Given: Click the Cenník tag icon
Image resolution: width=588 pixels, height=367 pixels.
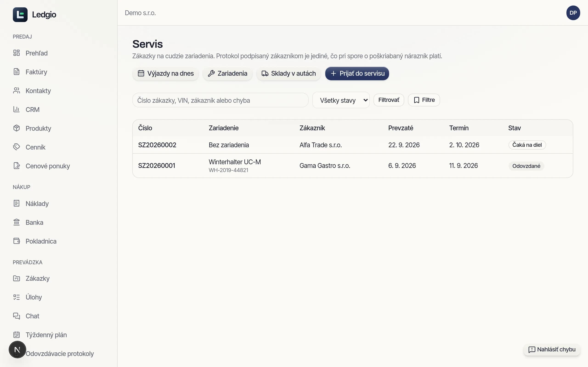Looking at the screenshot, I should click(x=17, y=147).
